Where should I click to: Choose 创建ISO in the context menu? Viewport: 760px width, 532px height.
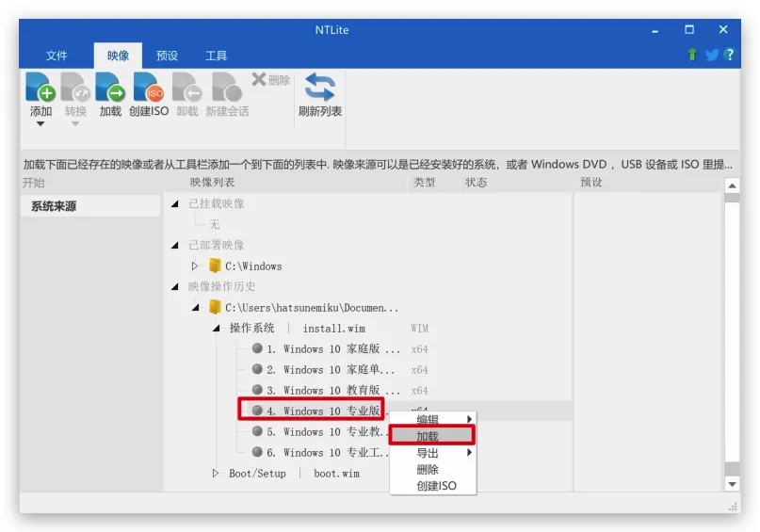point(433,486)
